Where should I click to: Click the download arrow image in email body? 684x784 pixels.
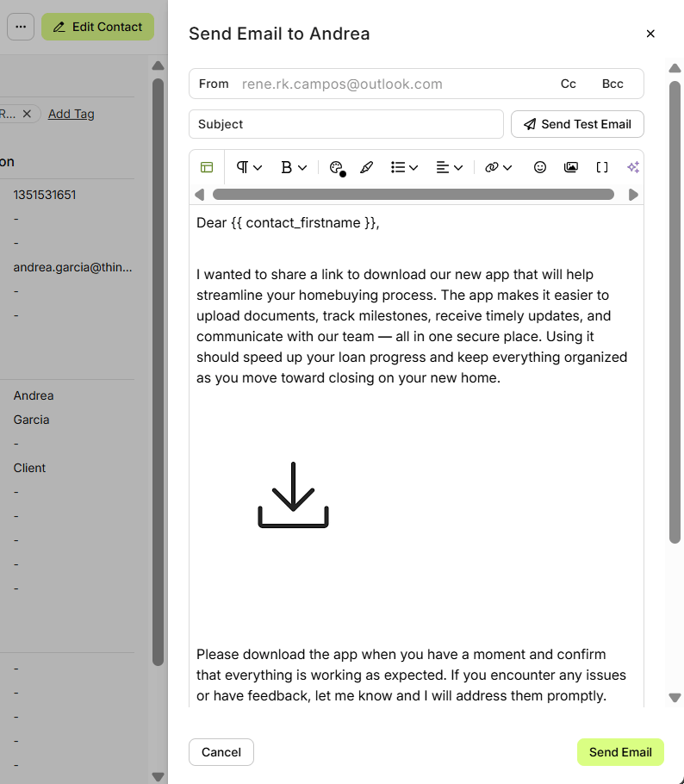point(293,495)
